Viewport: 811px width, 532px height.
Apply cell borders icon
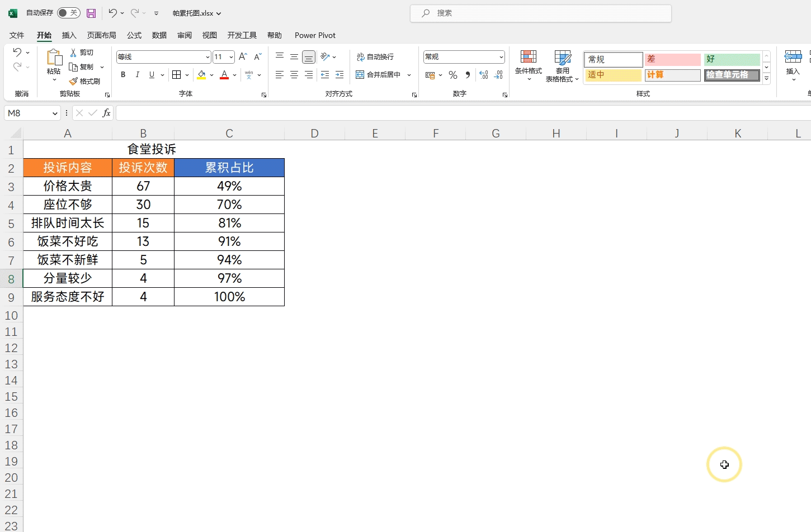pyautogui.click(x=177, y=75)
